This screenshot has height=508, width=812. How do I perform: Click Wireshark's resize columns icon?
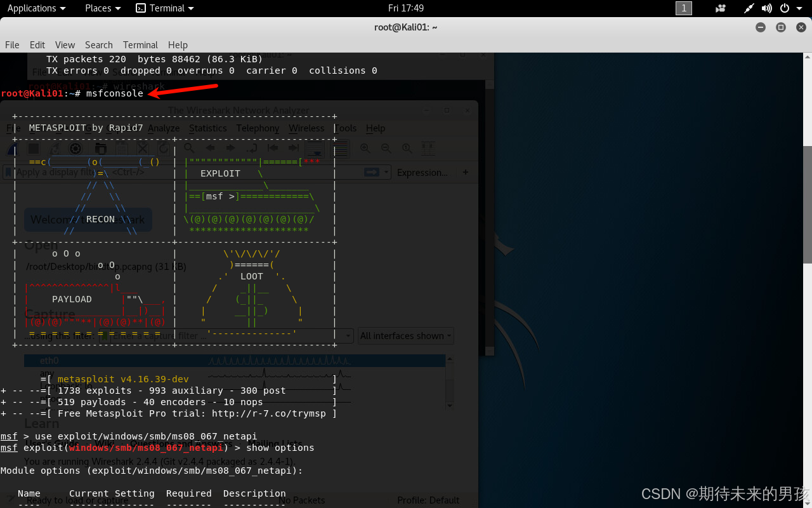tap(428, 149)
